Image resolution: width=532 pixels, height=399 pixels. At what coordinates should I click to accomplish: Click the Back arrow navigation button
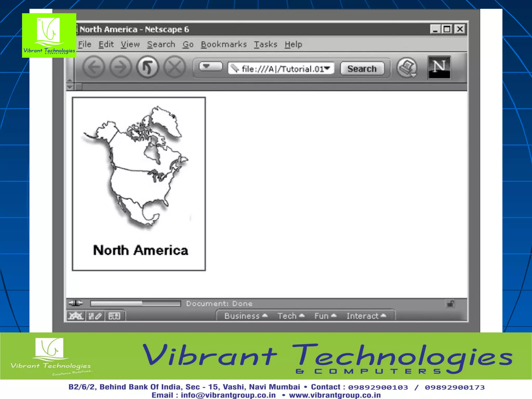coord(94,67)
